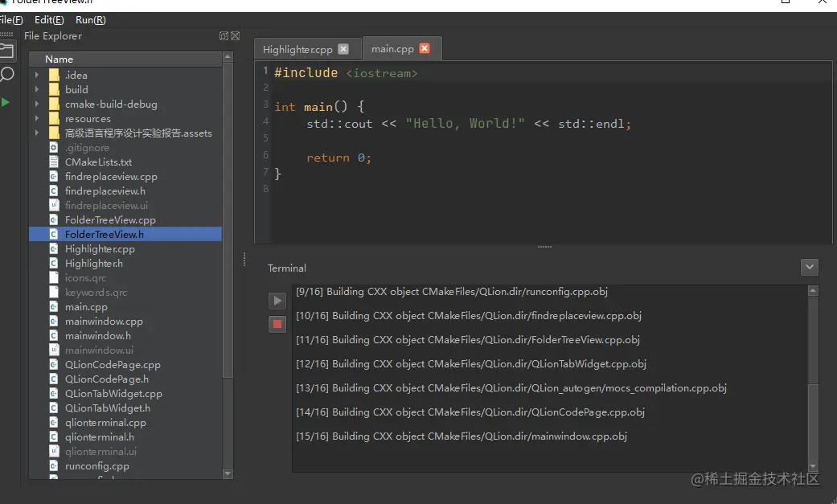Select QLionCodePage.h file icon

coord(53,379)
